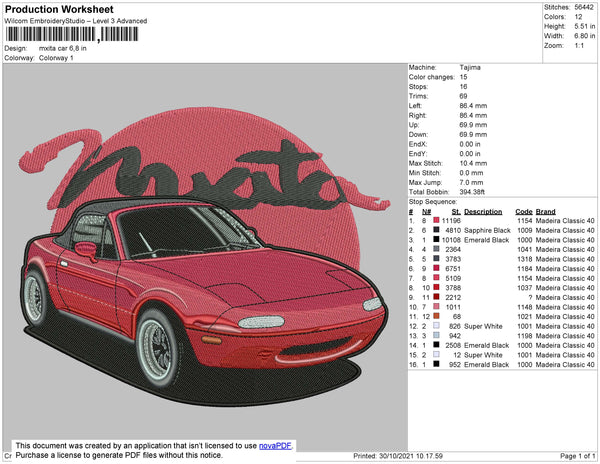600x464 pixels.
Task: Click the 'Brand' column header
Action: [545, 212]
